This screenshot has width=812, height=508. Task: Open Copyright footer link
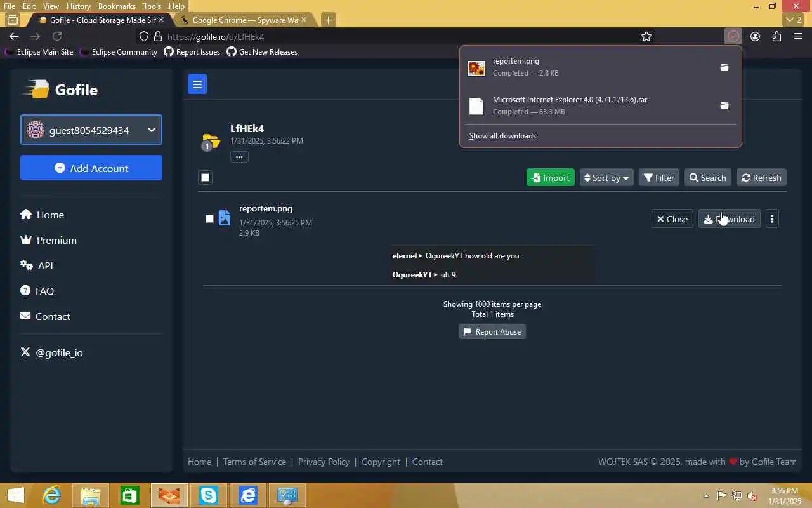381,462
